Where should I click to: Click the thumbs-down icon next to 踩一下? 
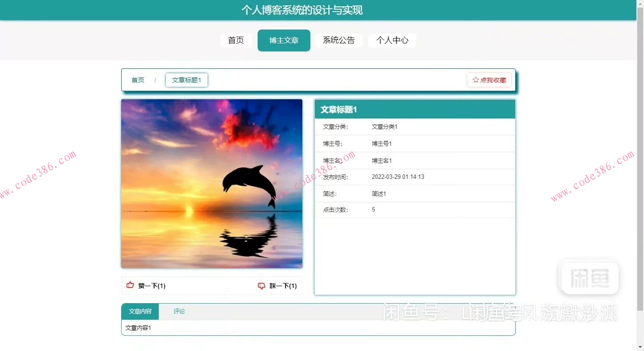[262, 286]
